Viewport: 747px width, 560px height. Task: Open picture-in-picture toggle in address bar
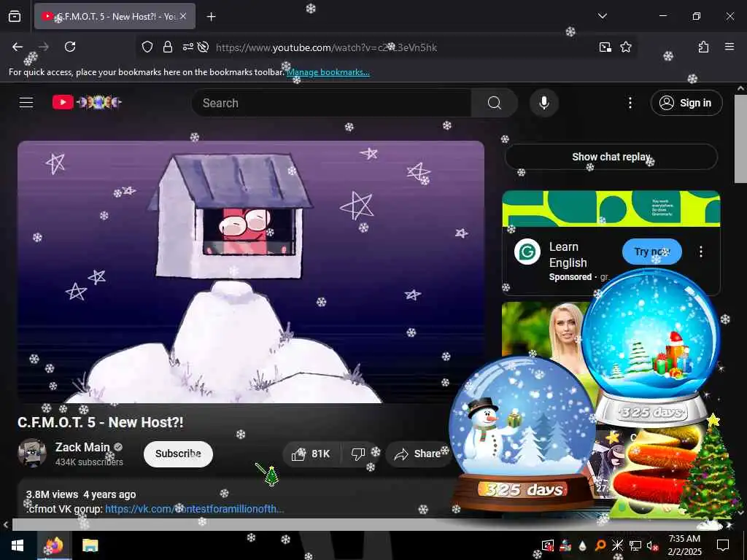tap(605, 47)
